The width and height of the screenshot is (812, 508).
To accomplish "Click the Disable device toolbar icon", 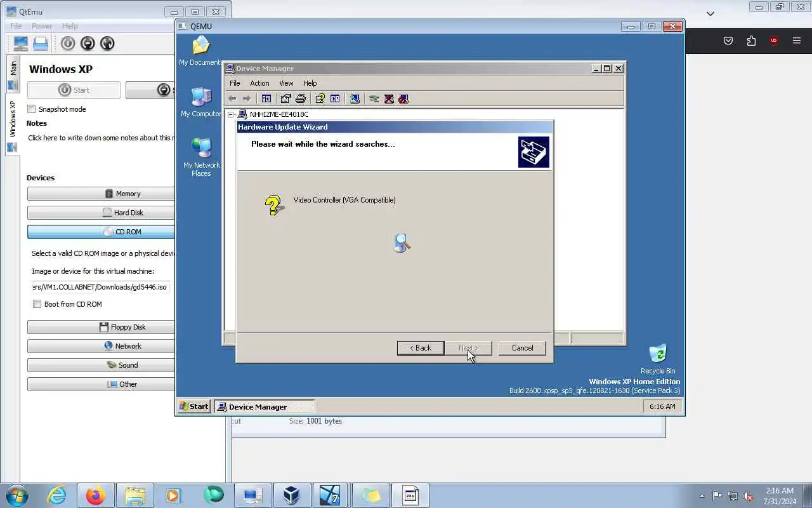I will tap(403, 98).
